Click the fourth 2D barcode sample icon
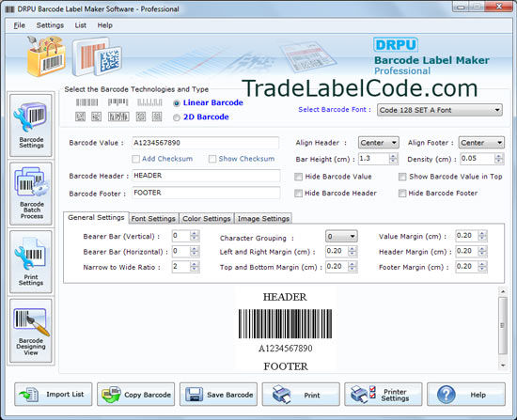 coord(141,117)
